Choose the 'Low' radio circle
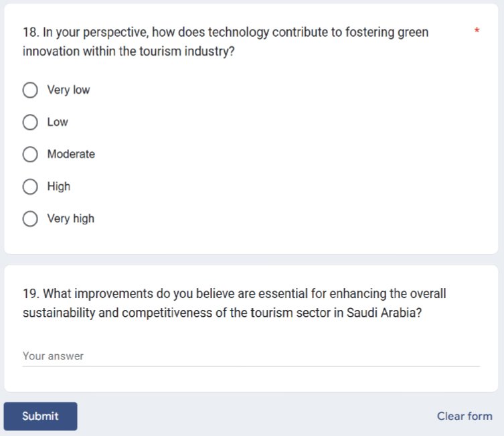 pos(30,122)
